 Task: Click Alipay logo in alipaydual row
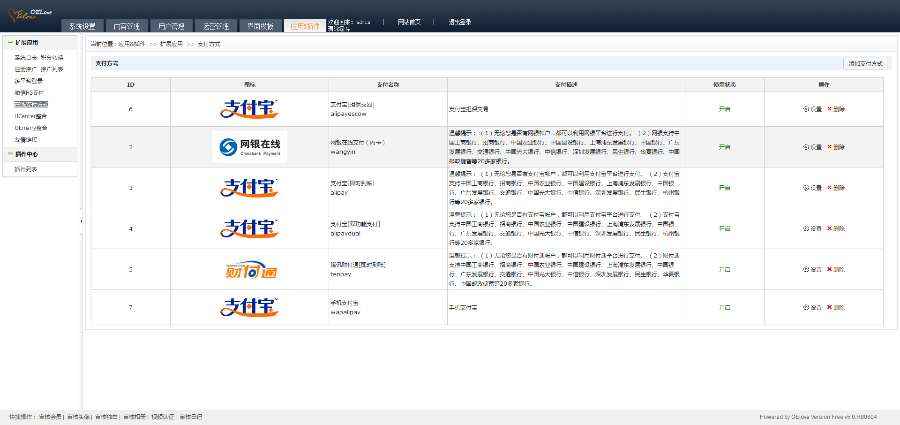coord(250,229)
